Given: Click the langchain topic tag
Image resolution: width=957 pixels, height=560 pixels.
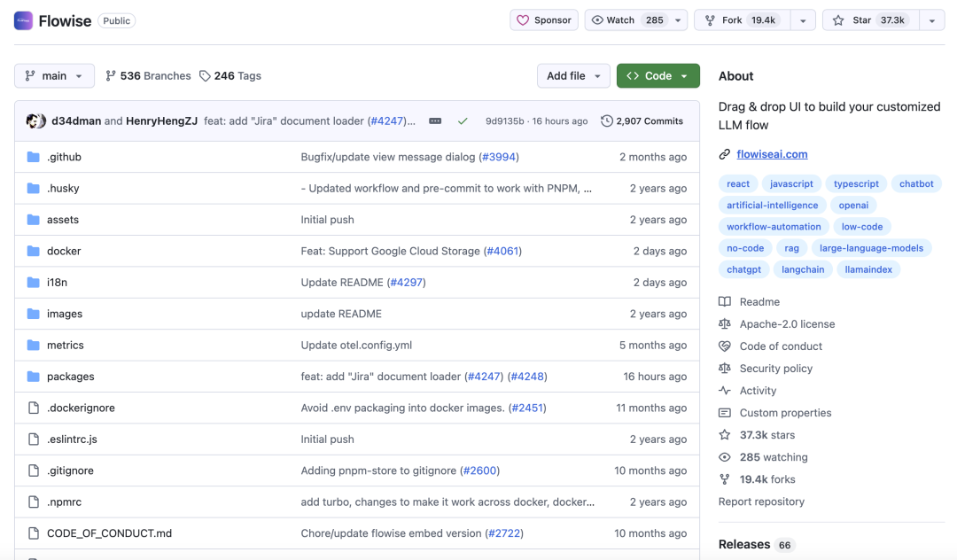Looking at the screenshot, I should 803,269.
